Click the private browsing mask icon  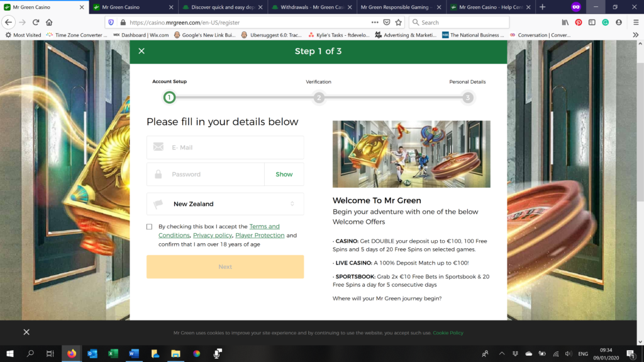pyautogui.click(x=576, y=7)
